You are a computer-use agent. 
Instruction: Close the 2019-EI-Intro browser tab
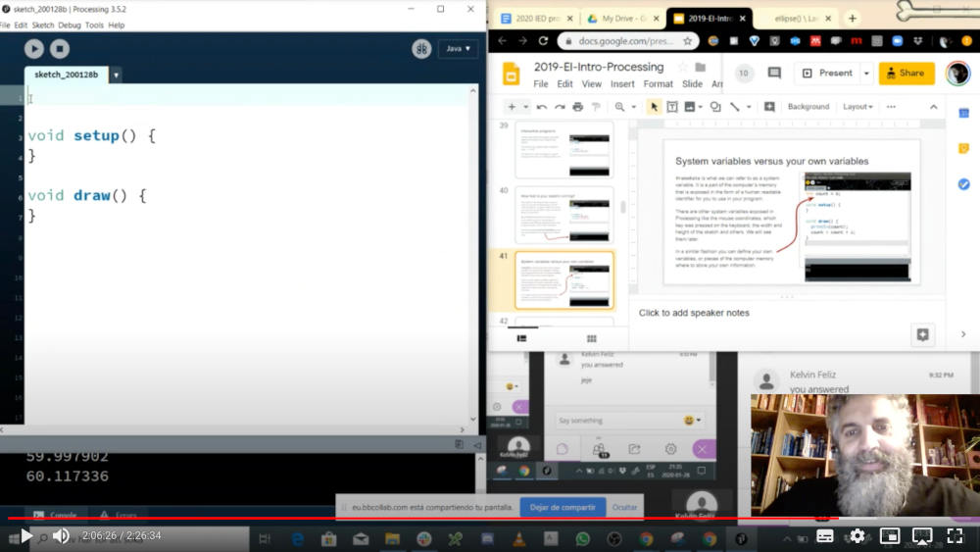click(x=743, y=19)
